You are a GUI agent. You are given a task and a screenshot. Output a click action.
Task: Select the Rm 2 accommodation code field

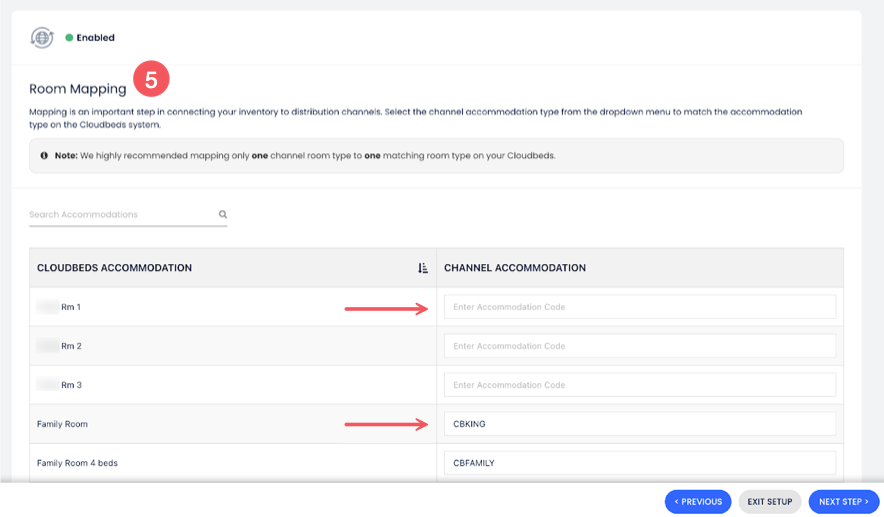[639, 346]
